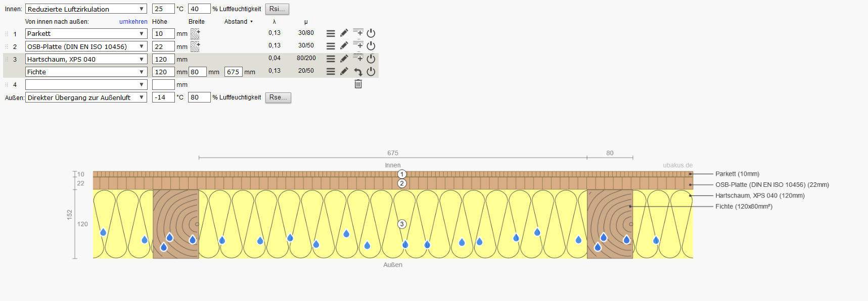Viewport: 868px width, 301px height.
Task: Click the pencil icon for Hartschaum XPS 040
Action: 344,59
